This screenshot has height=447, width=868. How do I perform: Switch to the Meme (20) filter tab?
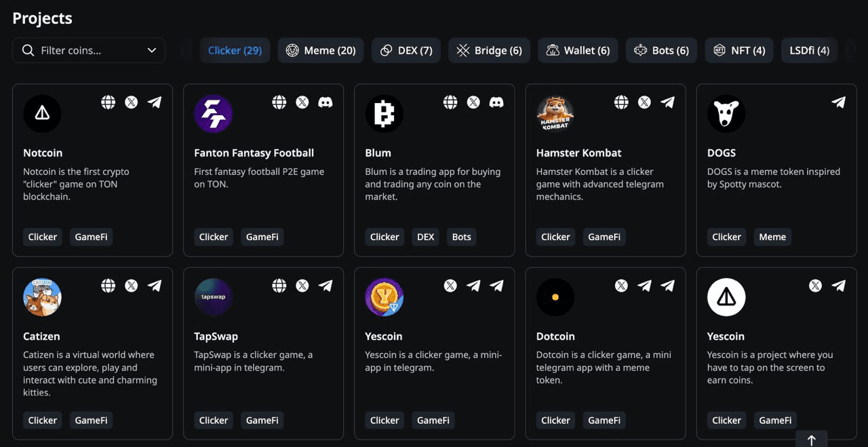click(x=321, y=50)
